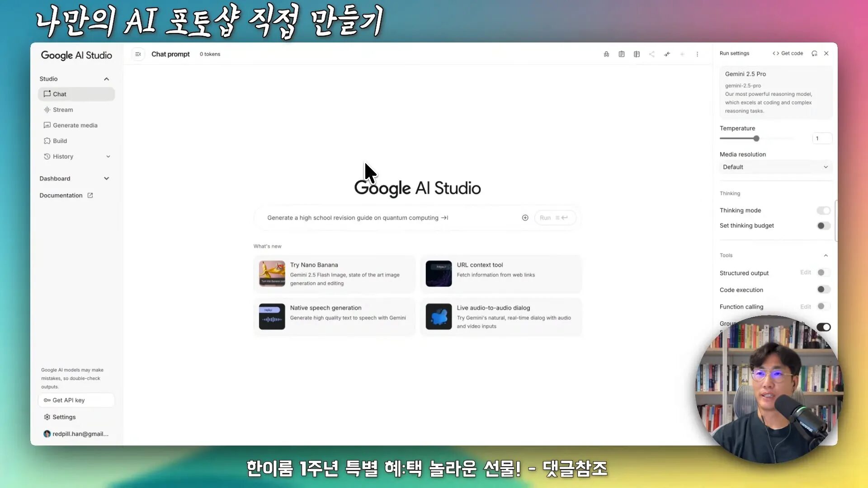Click Nano Banana thumbnail image
The width and height of the screenshot is (868, 488).
(x=272, y=274)
